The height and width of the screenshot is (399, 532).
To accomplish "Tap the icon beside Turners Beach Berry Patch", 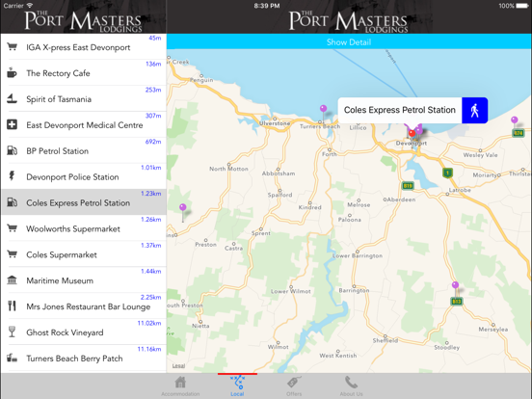I will 12,358.
